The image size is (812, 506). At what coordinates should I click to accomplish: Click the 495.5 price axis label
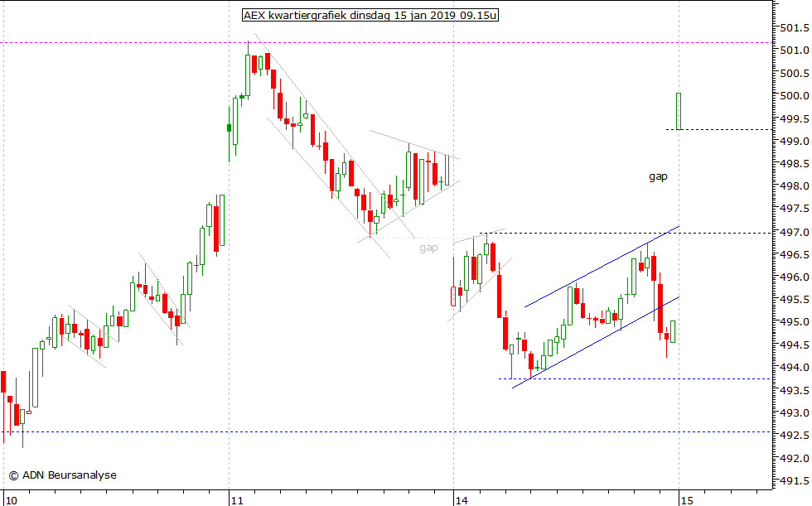(x=795, y=300)
